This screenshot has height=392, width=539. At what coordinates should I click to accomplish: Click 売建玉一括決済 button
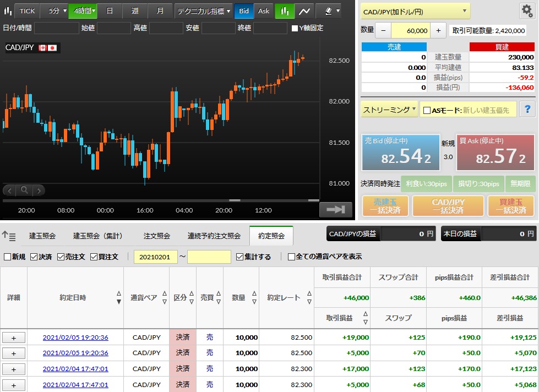tap(385, 206)
